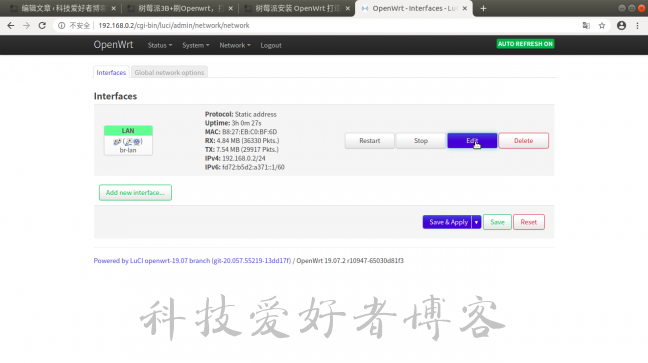
Task: Click the MAC address B8:27:EB:C0:BF:6D
Action: click(x=250, y=132)
